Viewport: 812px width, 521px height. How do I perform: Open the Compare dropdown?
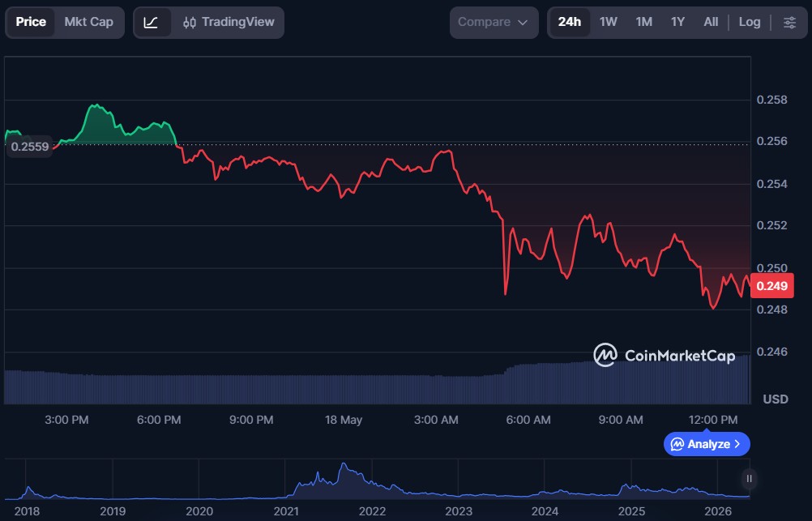click(x=494, y=22)
